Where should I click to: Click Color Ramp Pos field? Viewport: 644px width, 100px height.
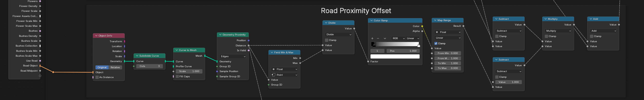pos(403,51)
